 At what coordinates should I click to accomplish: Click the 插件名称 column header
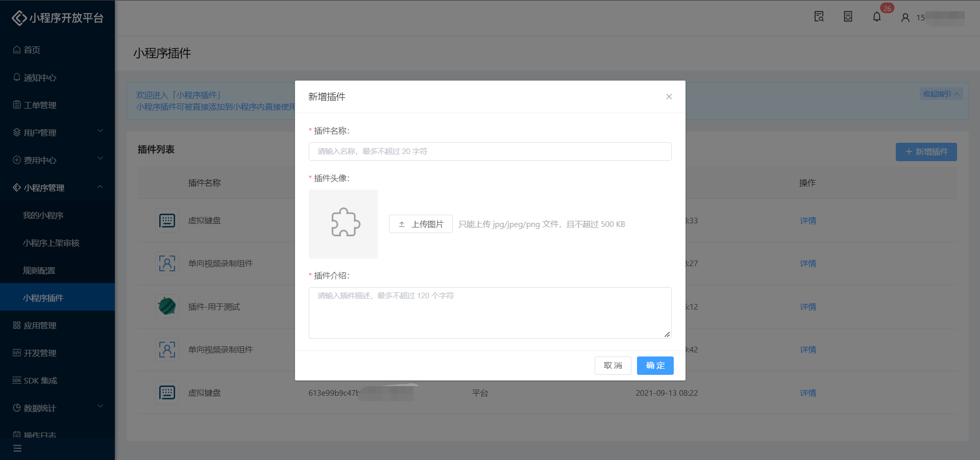(204, 183)
